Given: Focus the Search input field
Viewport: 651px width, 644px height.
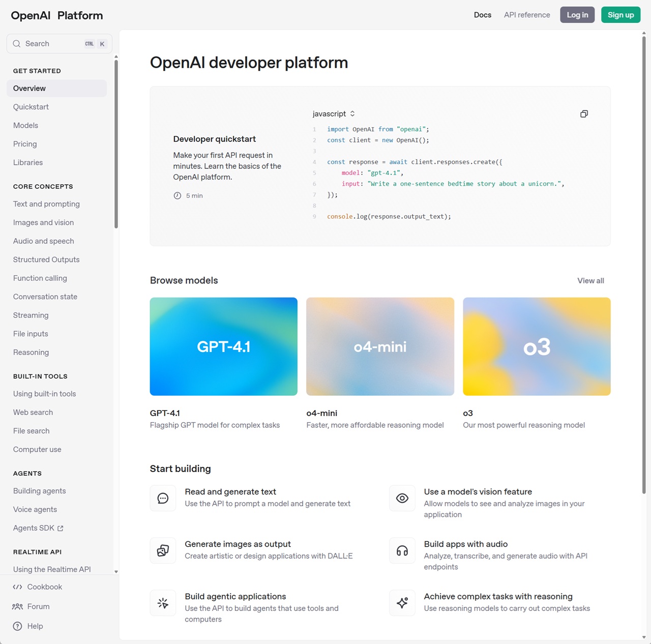Looking at the screenshot, I should (x=60, y=44).
